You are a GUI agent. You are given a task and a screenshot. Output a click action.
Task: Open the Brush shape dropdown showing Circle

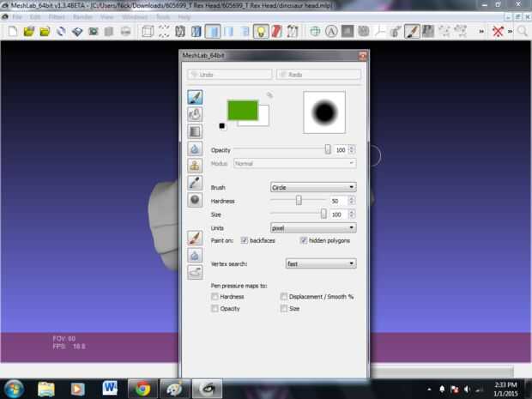click(x=313, y=187)
